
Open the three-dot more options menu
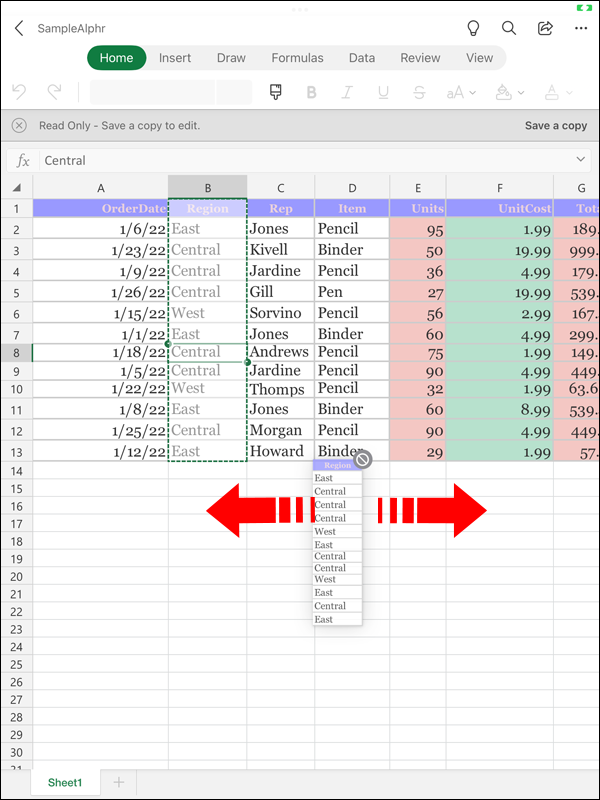click(x=581, y=28)
